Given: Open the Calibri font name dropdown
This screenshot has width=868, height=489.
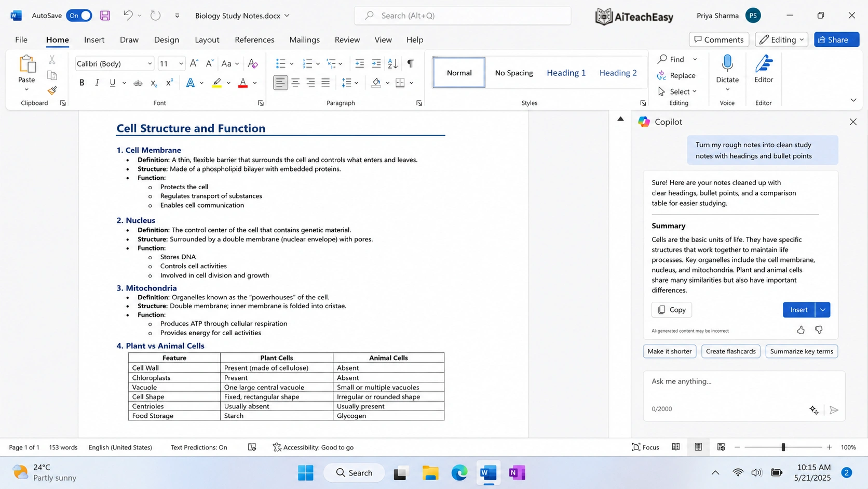Looking at the screenshot, I should pos(150,63).
